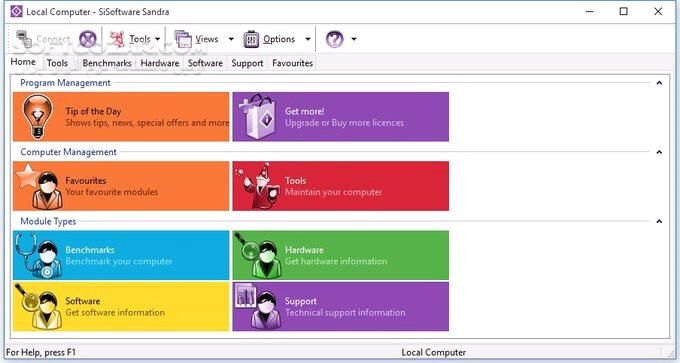Open the Hardware tab

click(x=160, y=63)
